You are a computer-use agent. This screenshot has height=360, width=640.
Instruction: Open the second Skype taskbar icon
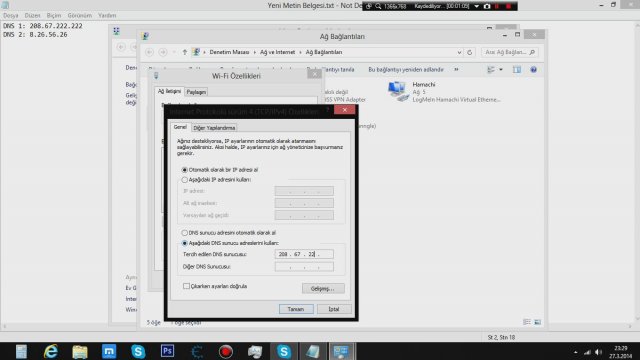tap(284, 351)
